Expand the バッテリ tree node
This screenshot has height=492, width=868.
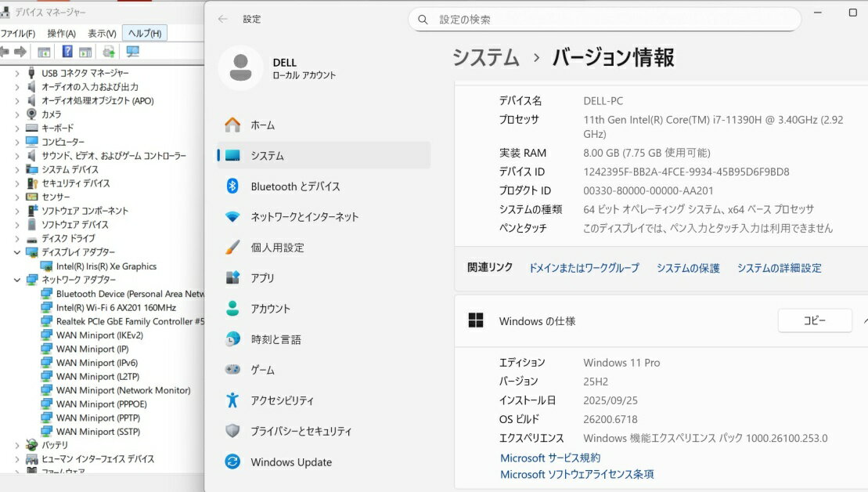(x=17, y=445)
